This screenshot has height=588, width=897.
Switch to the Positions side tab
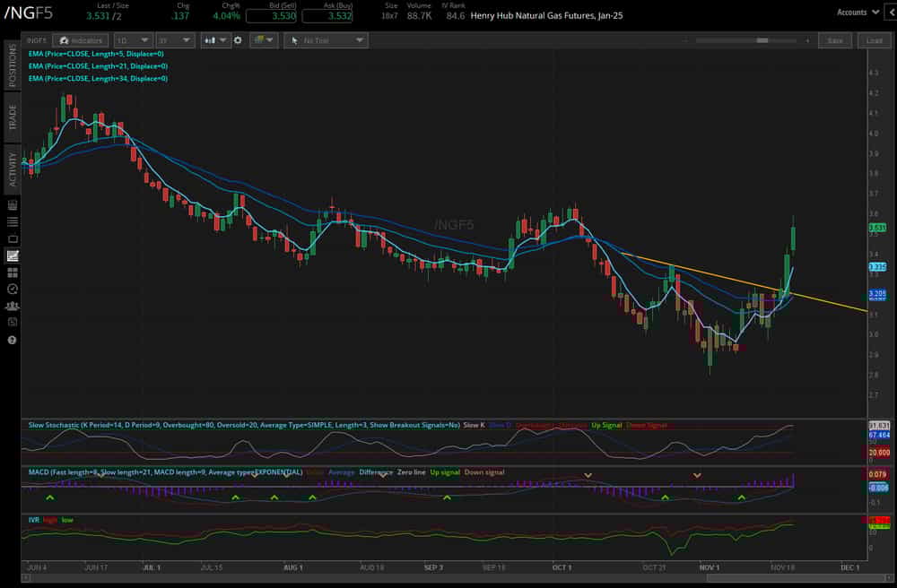click(13, 66)
